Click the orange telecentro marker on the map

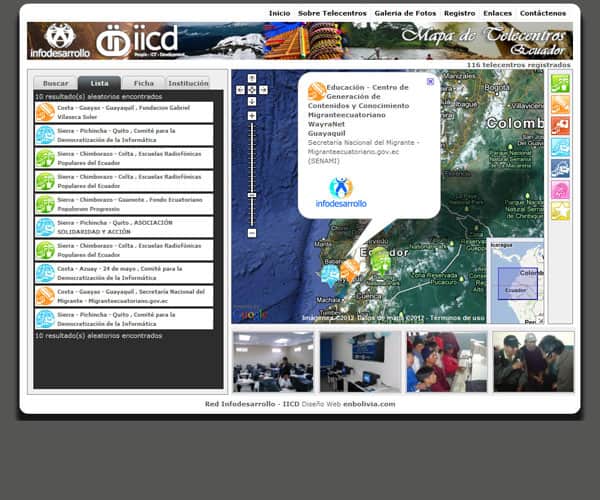[x=350, y=270]
